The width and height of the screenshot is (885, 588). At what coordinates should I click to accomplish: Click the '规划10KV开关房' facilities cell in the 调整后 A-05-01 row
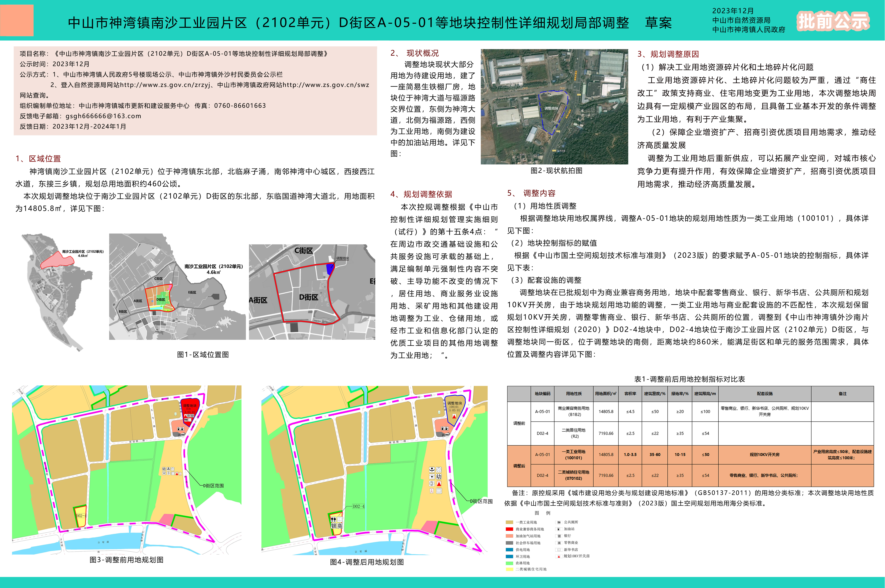765,455
